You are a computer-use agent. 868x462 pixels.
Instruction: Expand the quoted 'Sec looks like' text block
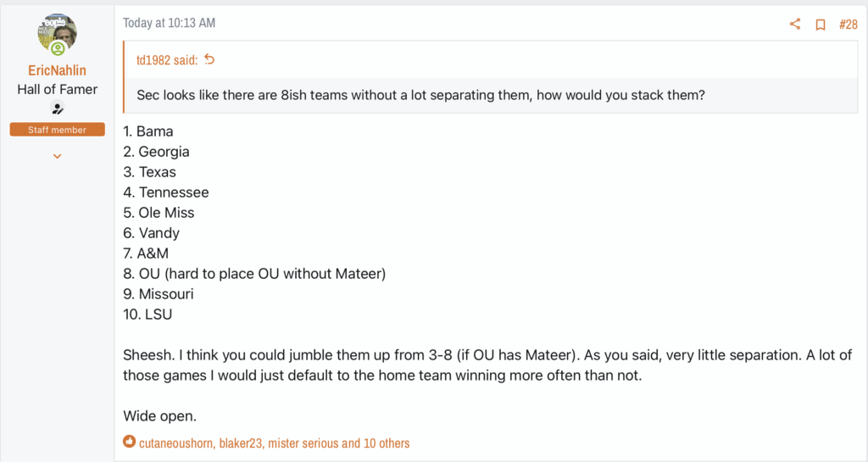[420, 95]
